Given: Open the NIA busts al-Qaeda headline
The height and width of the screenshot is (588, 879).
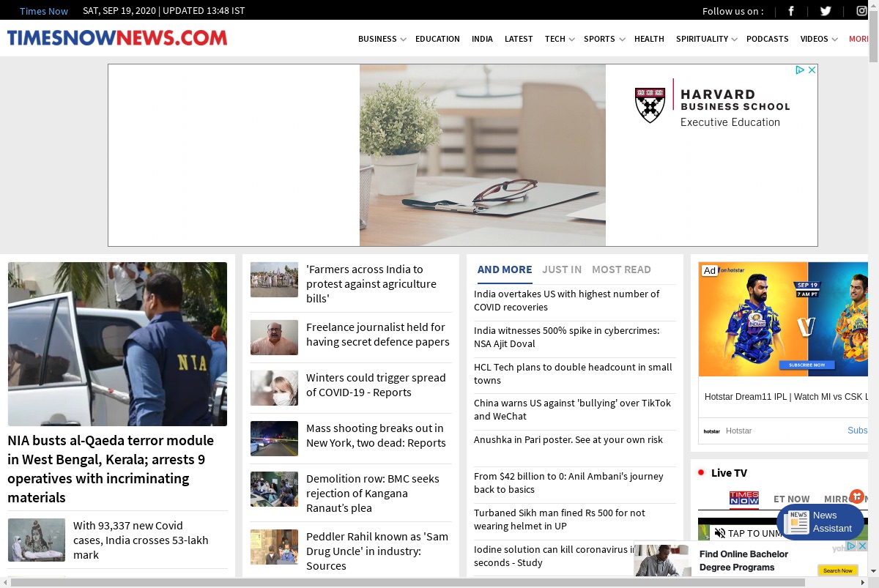Looking at the screenshot, I should pos(111,469).
